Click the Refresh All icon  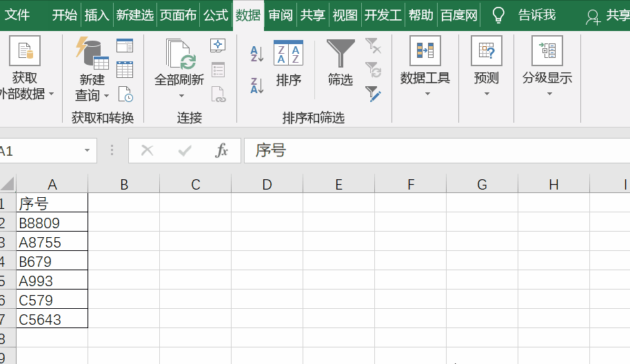(x=181, y=54)
